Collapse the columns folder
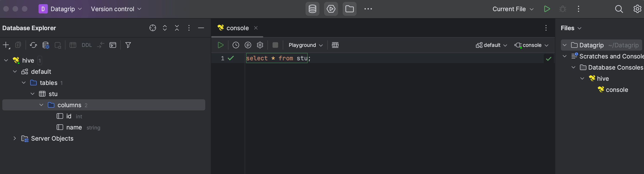Image resolution: width=644 pixels, height=174 pixels. pos(42,105)
